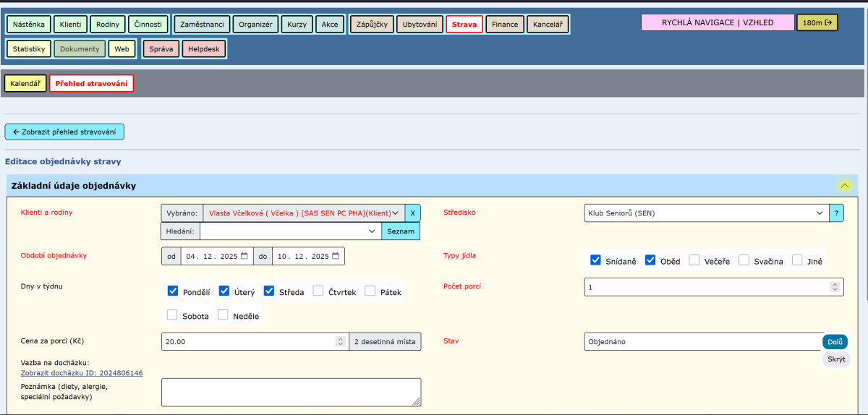Open the Hledání search combo box

tap(291, 231)
